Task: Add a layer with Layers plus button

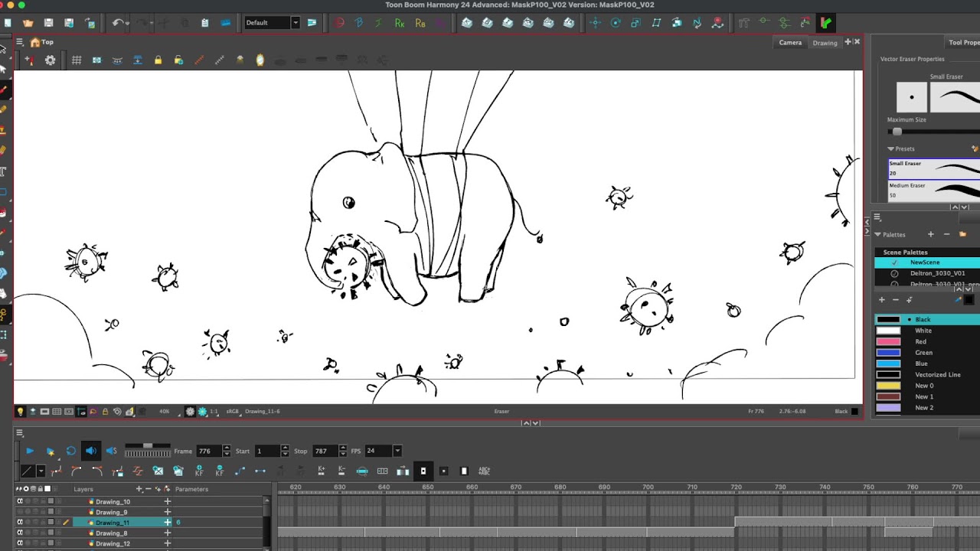Action: pos(139,489)
